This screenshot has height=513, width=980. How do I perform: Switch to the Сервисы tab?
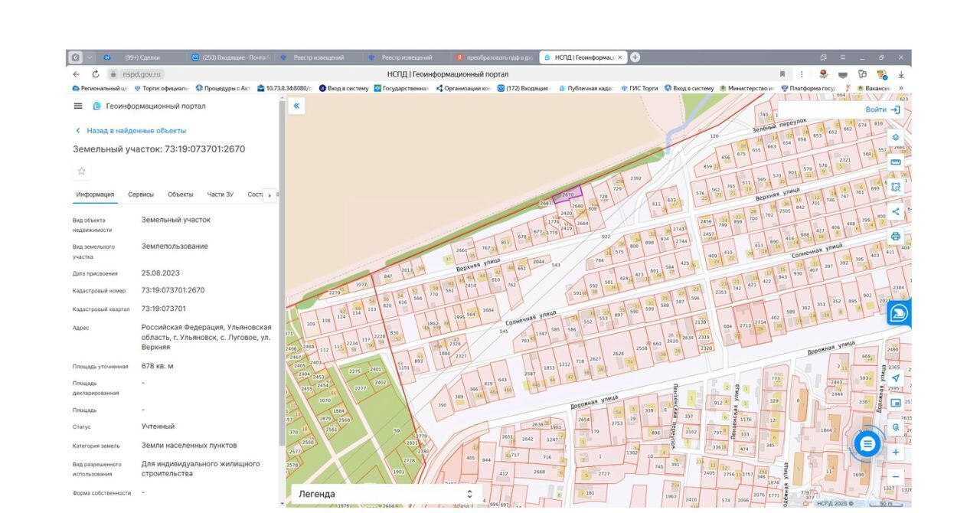pos(141,194)
